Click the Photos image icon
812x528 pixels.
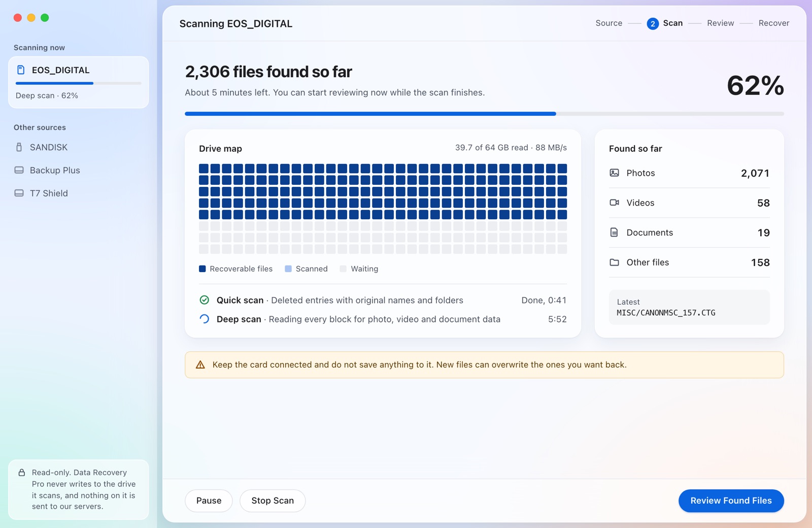point(614,173)
